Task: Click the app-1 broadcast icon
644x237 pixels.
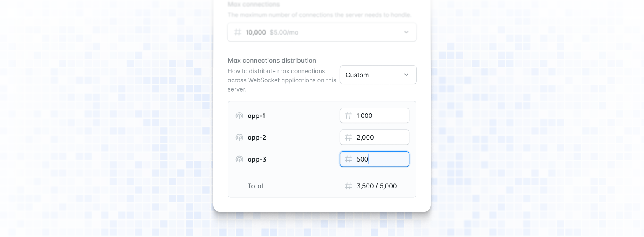Action: pos(239,116)
